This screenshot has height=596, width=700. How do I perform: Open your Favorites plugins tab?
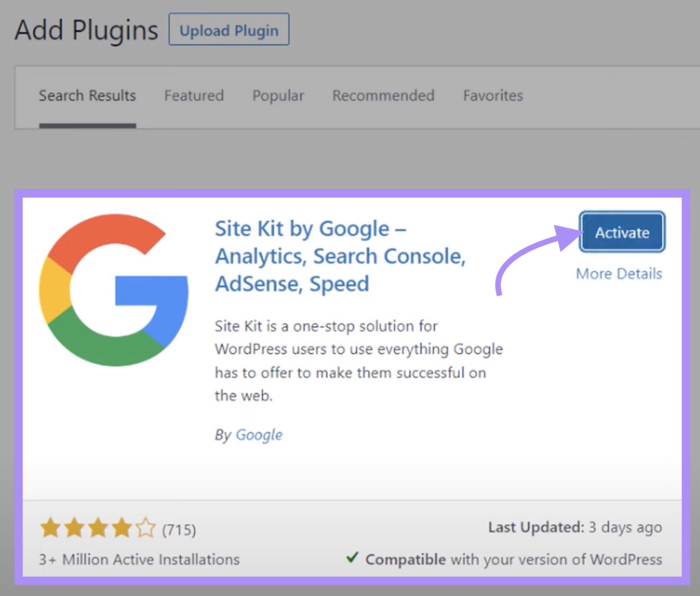click(493, 96)
